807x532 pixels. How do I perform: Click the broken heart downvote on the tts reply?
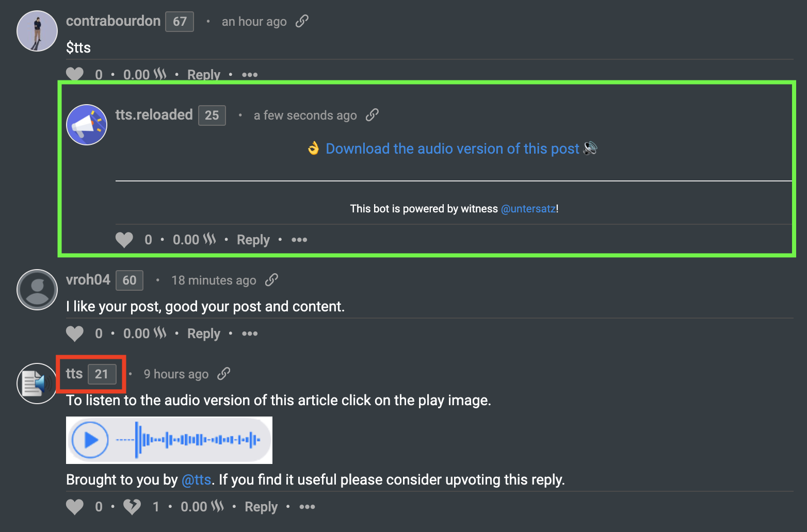tap(132, 506)
